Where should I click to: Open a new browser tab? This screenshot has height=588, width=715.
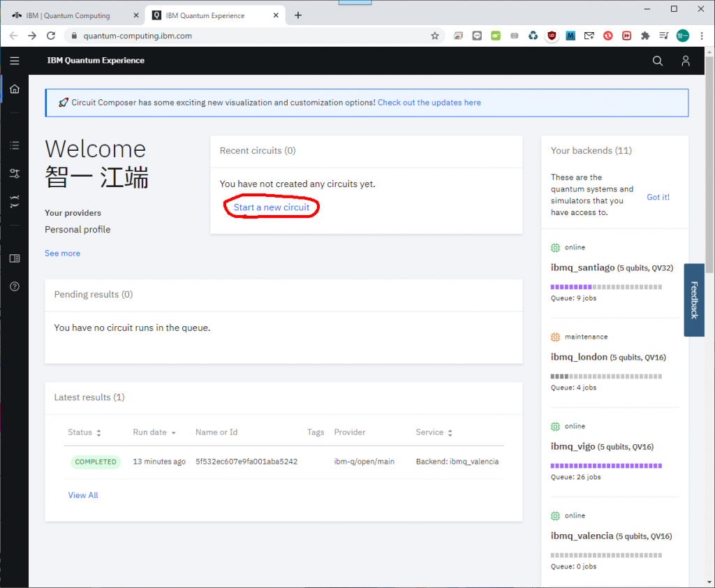coord(298,15)
